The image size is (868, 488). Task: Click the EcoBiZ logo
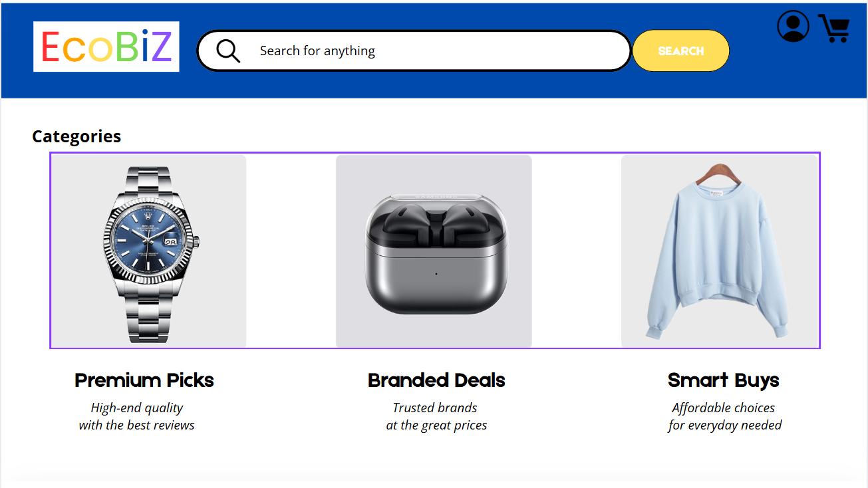(x=106, y=47)
